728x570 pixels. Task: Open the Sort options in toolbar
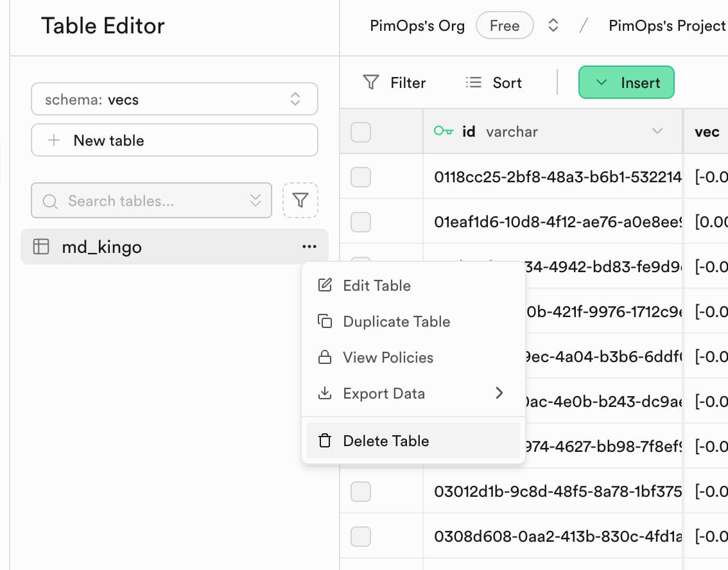(x=494, y=83)
